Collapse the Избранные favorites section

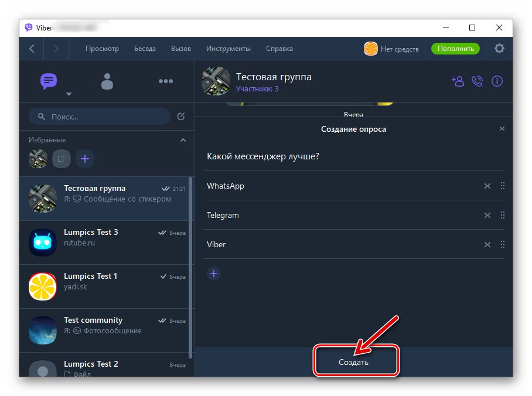183,140
